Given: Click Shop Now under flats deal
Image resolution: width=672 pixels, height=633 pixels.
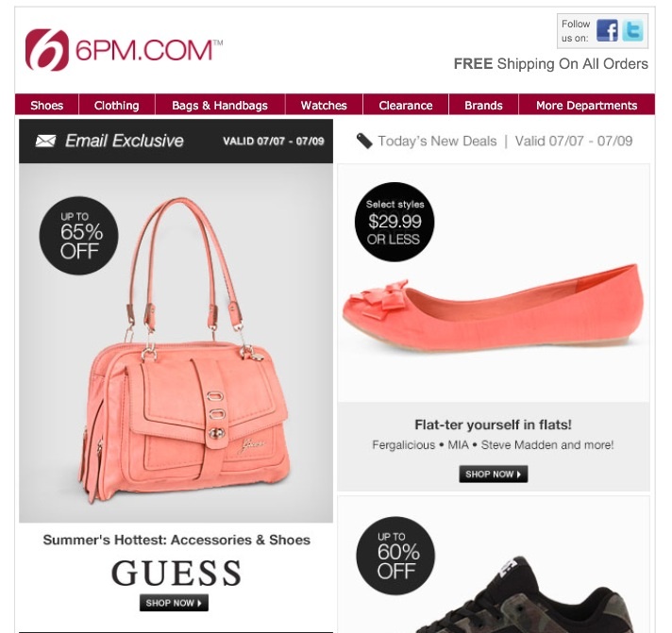Looking at the screenshot, I should [x=494, y=475].
